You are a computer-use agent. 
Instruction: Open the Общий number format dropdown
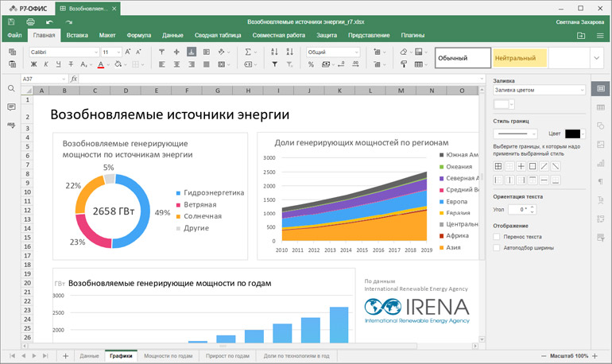(x=333, y=52)
